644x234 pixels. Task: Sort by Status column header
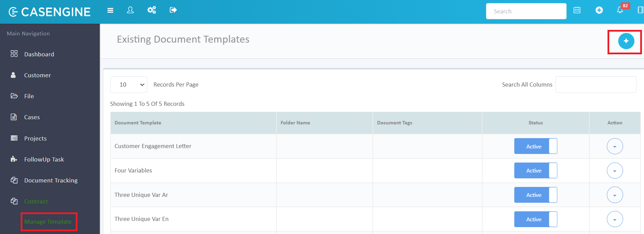pyautogui.click(x=536, y=123)
